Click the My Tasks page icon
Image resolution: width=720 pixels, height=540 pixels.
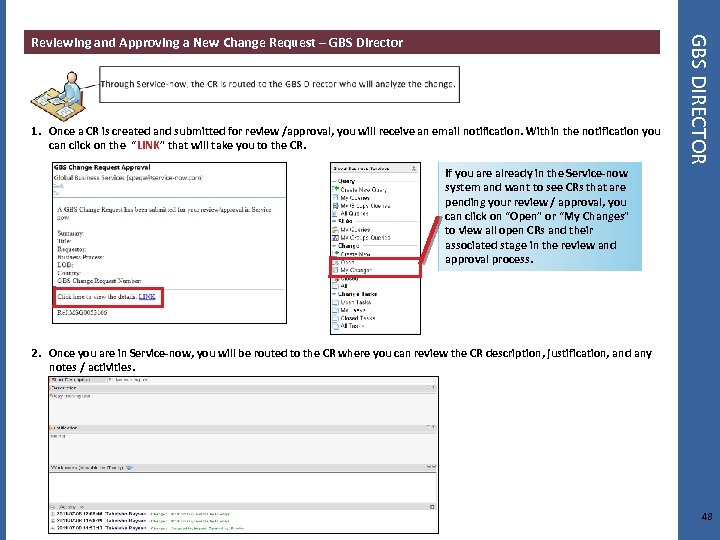tap(335, 310)
